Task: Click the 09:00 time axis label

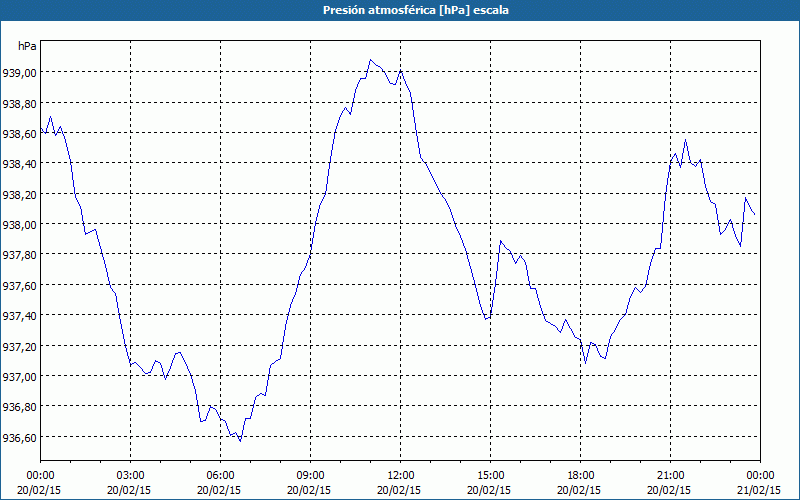Action: (x=310, y=476)
